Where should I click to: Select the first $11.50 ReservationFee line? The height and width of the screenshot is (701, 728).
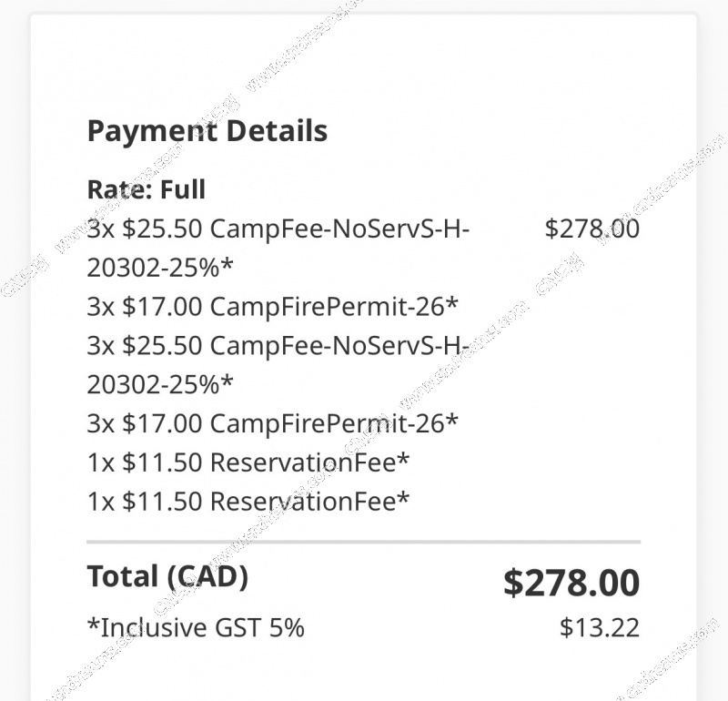coord(248,462)
